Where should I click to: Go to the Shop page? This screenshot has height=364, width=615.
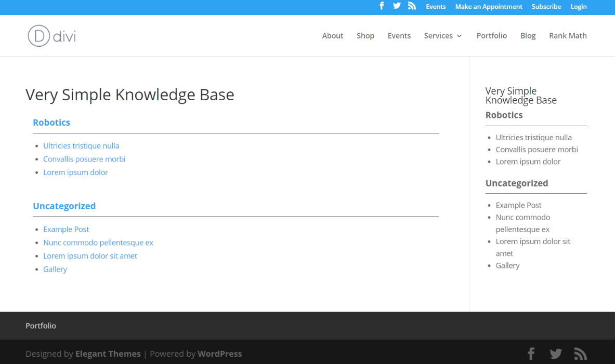tap(365, 36)
